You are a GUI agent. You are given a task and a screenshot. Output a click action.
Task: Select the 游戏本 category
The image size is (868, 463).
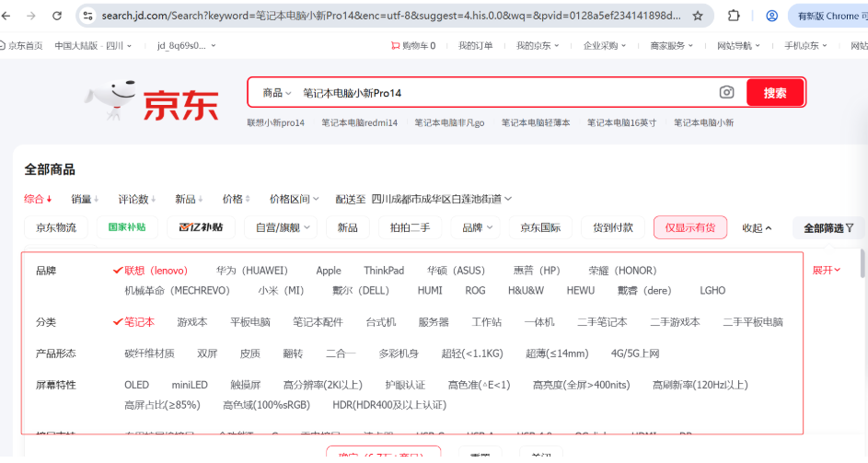tap(192, 322)
